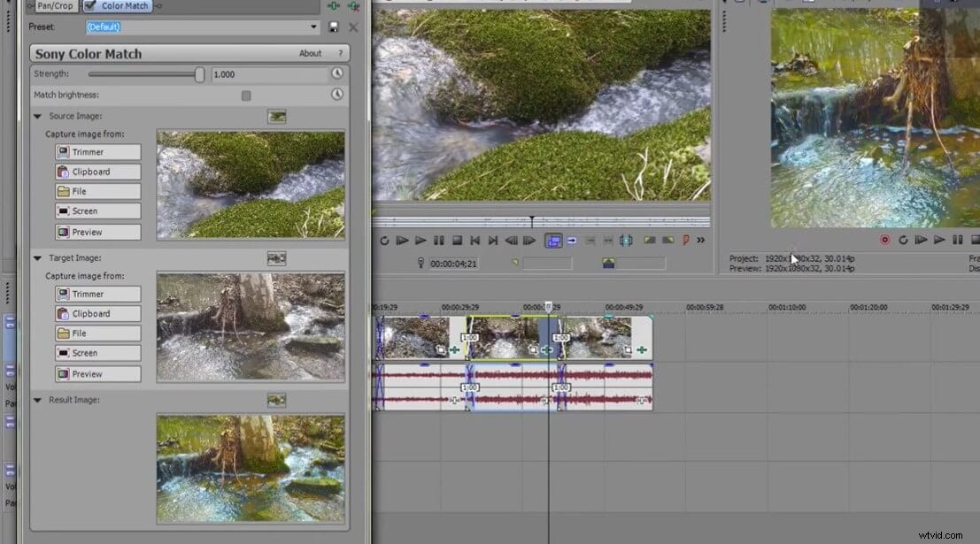Select the Go to Start icon
Image resolution: width=980 pixels, height=544 pixels.
[475, 240]
